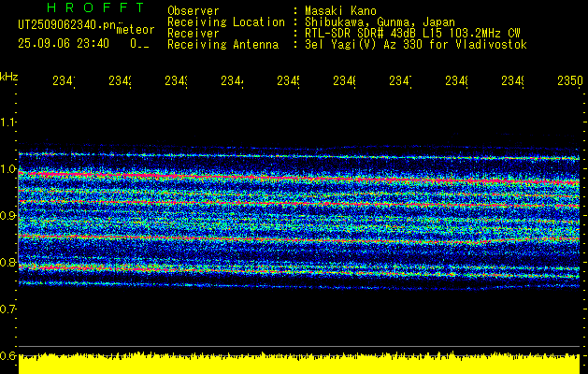Click the 2348 time tick label
The width and height of the screenshot is (588, 374).
coord(456,80)
